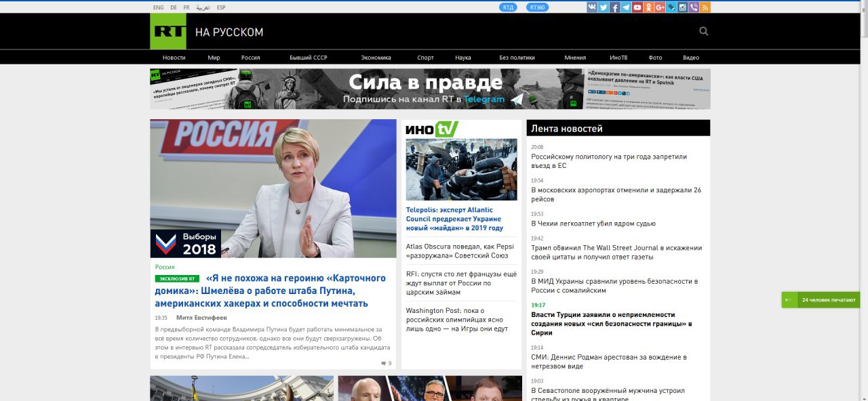
Task: Open the Odnoklassniki icon in top bar
Action: point(649,7)
